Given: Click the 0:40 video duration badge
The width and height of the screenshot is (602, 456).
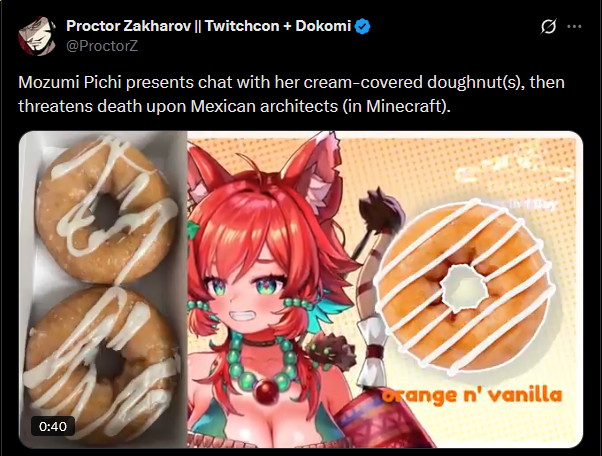Looking at the screenshot, I should click(53, 426).
